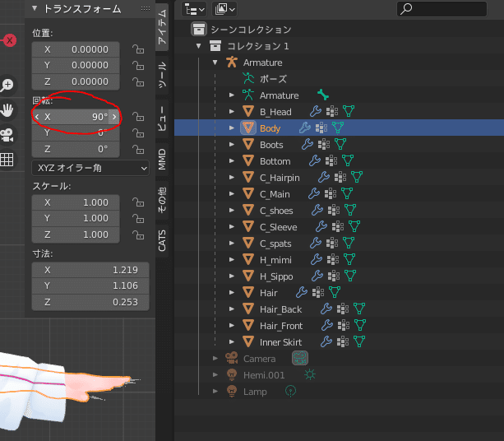Open the ツール sidebar tab

click(162, 75)
